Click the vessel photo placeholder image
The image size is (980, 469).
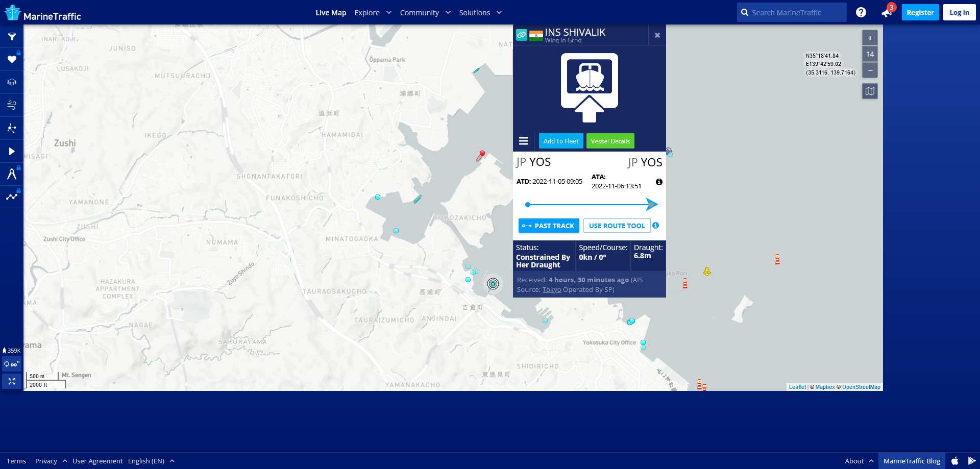click(590, 88)
